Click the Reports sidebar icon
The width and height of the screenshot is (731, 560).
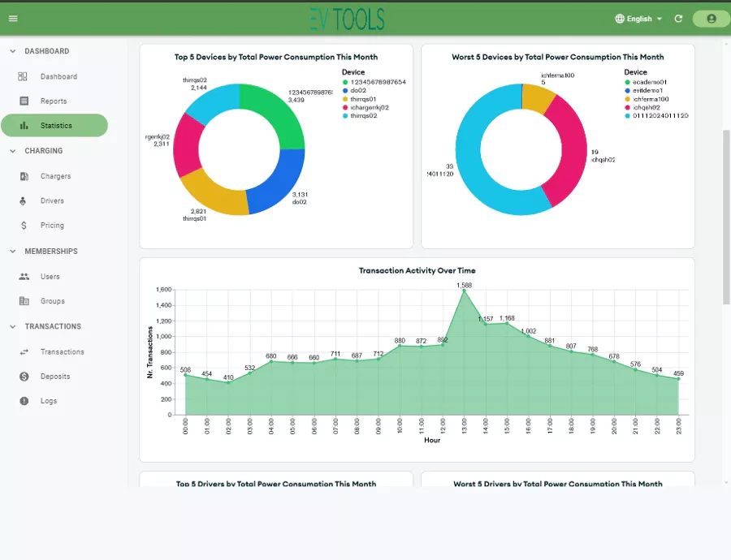[24, 101]
